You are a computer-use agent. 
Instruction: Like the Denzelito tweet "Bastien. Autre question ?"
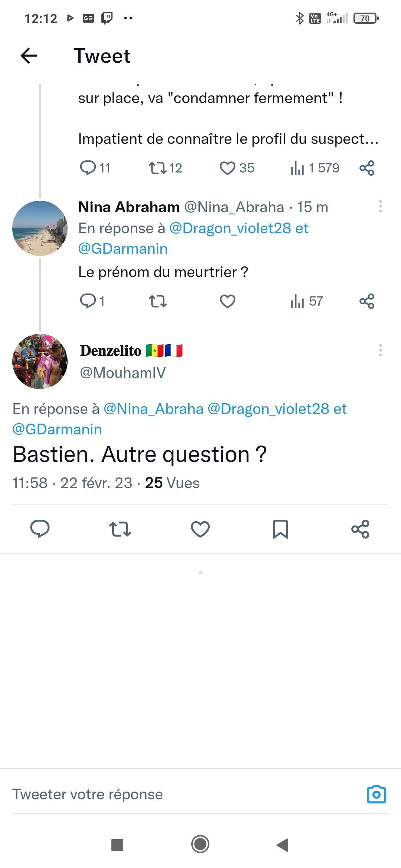(x=200, y=529)
